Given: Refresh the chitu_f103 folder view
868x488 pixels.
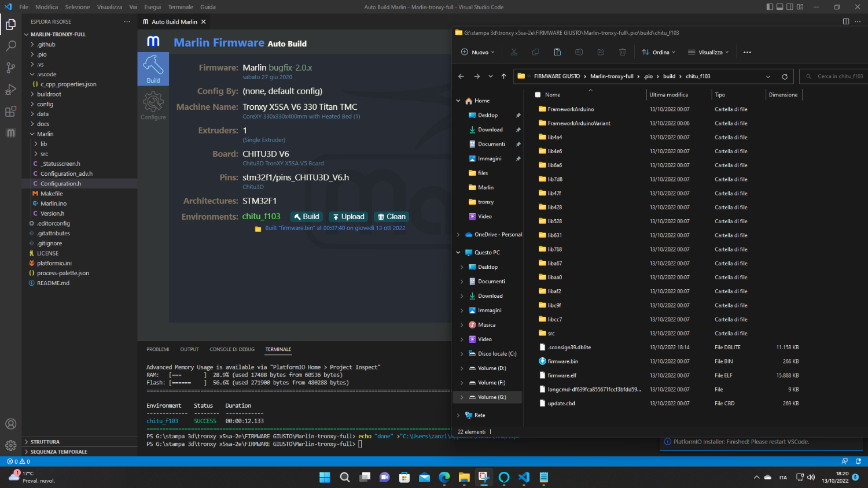Looking at the screenshot, I should [x=785, y=76].
